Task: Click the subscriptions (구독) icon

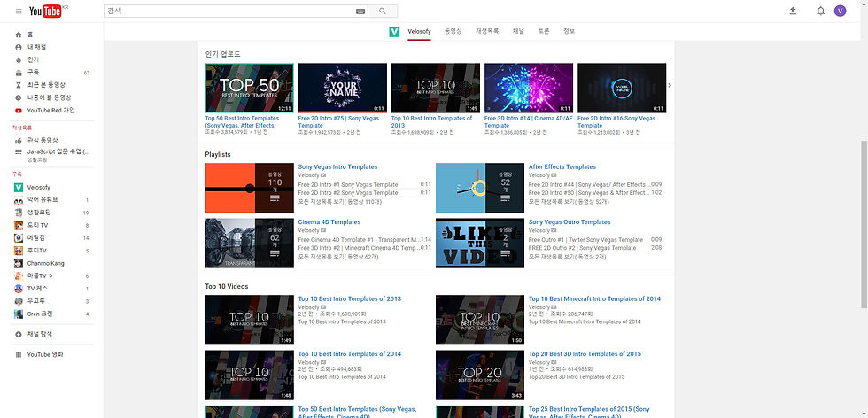Action: (19, 73)
